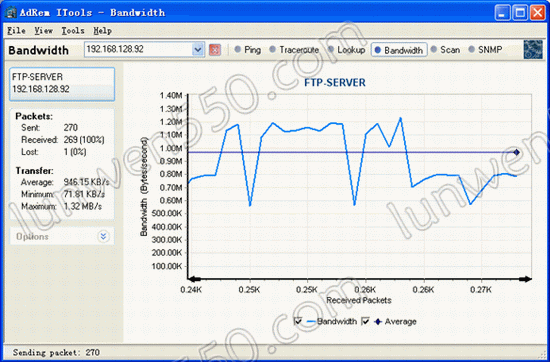
Task: Select the Bandwidth tool button
Action: pos(399,50)
